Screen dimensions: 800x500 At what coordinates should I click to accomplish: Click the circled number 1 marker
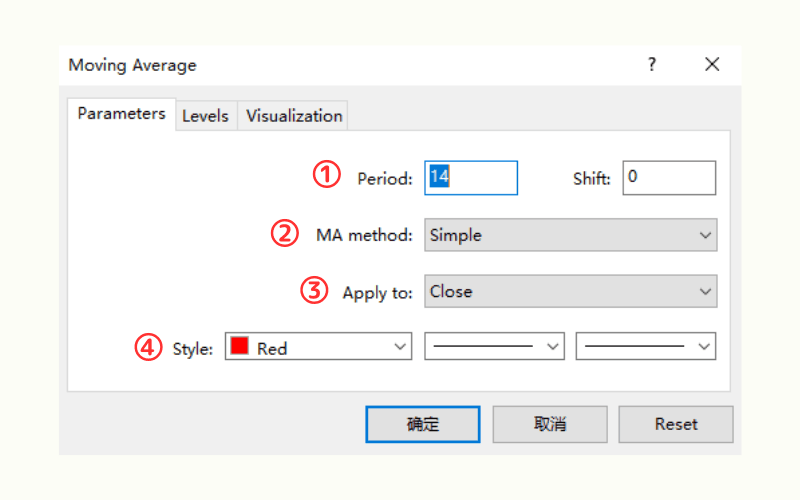327,176
